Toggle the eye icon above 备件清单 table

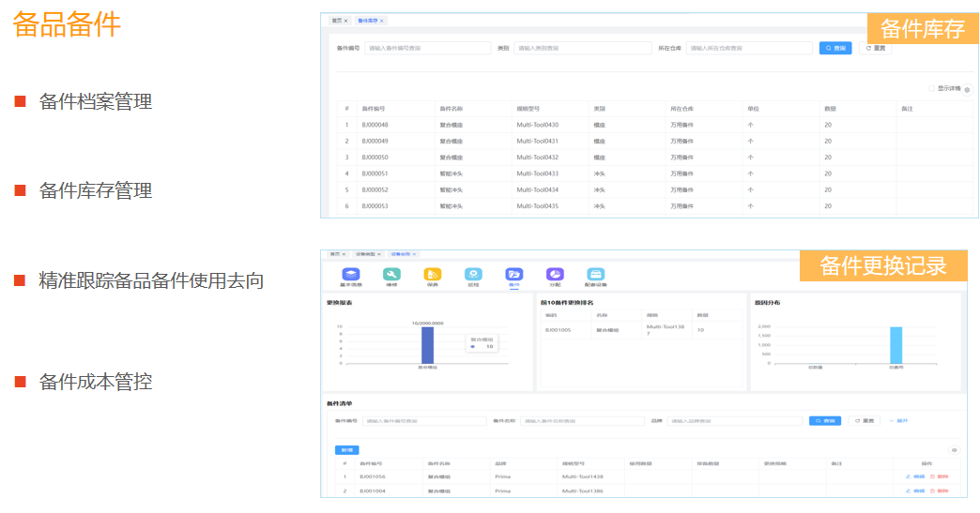point(955,450)
